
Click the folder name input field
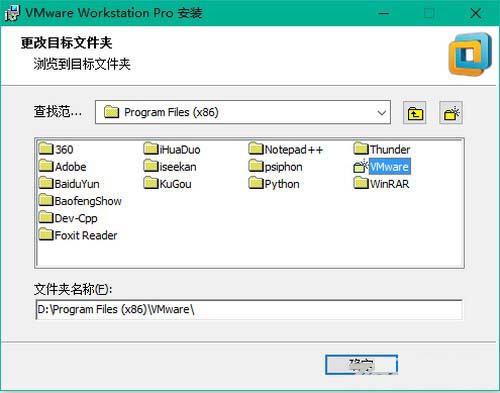(x=249, y=309)
